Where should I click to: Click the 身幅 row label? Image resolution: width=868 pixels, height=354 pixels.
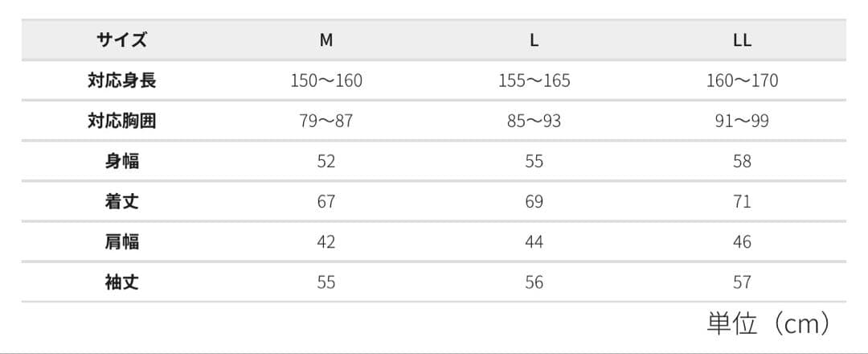[x=122, y=162]
